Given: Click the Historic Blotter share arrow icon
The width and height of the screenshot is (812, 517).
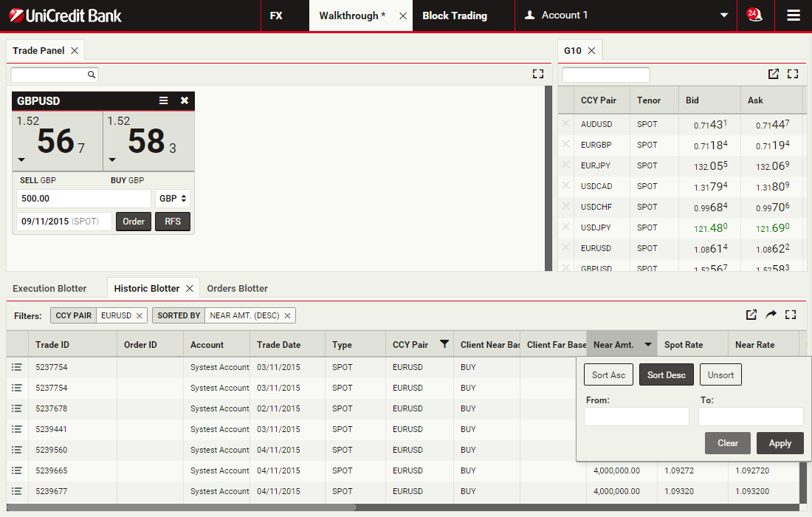Looking at the screenshot, I should (x=771, y=315).
